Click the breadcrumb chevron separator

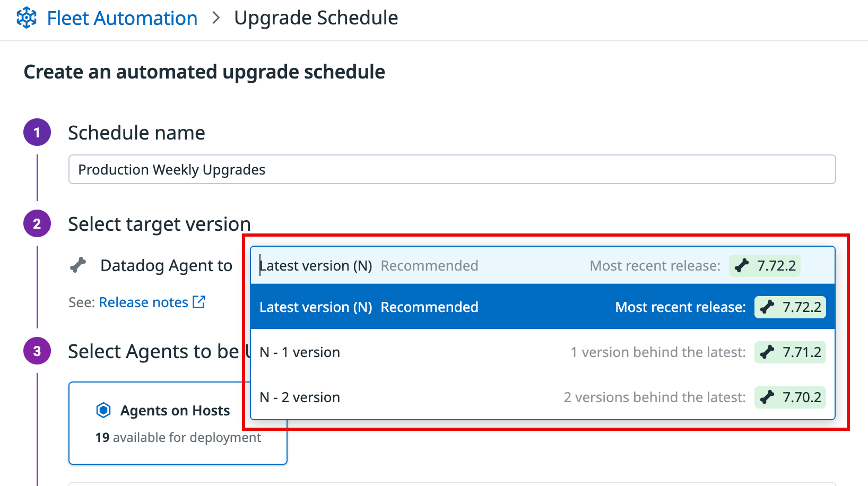[216, 18]
